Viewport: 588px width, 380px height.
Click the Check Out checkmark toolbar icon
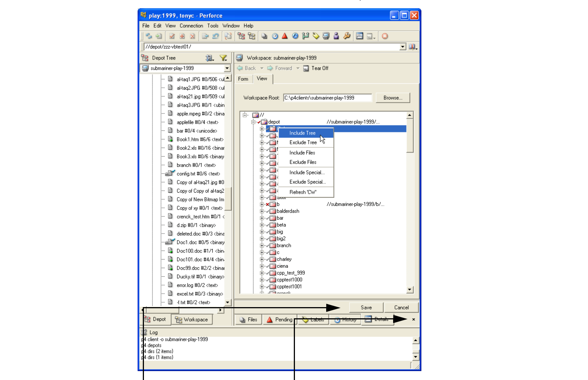coord(172,36)
